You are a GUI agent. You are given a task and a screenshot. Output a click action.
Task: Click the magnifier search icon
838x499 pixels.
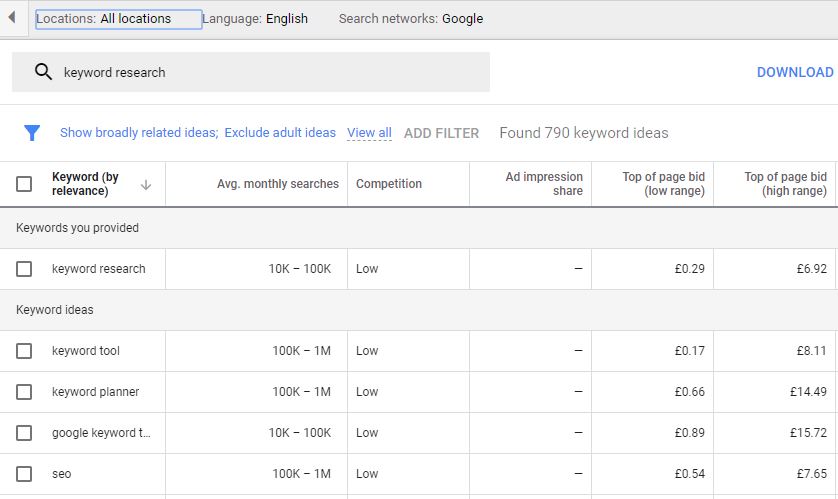pos(43,72)
